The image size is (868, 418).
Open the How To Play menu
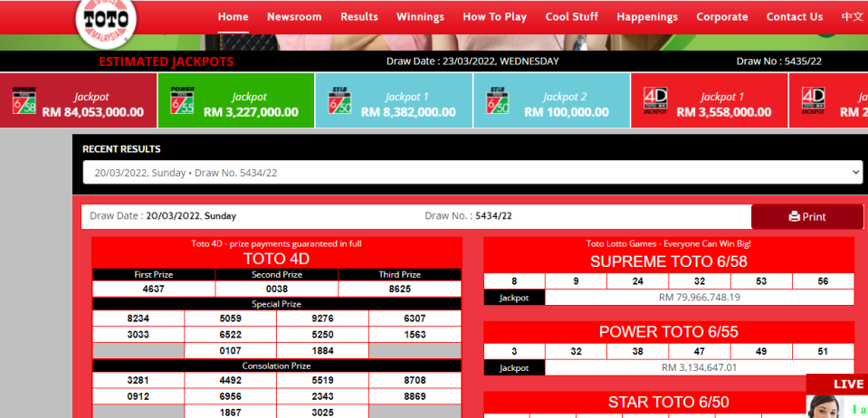pyautogui.click(x=495, y=16)
